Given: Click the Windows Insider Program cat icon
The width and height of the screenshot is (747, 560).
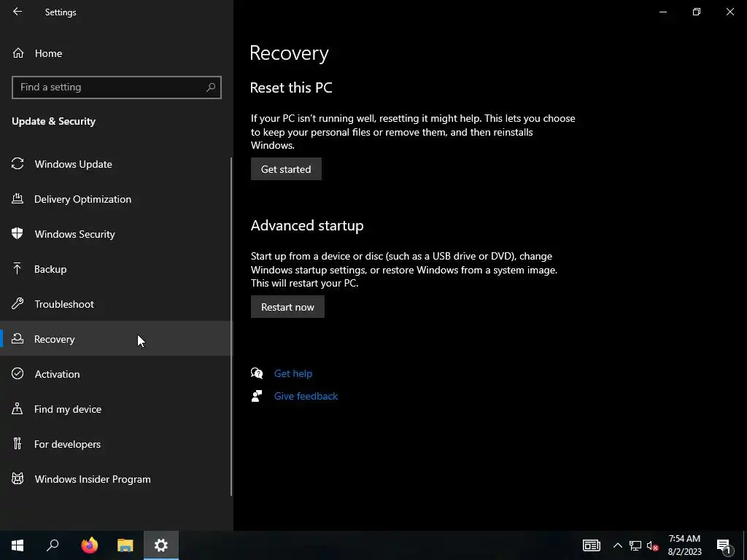Looking at the screenshot, I should click(x=18, y=478).
